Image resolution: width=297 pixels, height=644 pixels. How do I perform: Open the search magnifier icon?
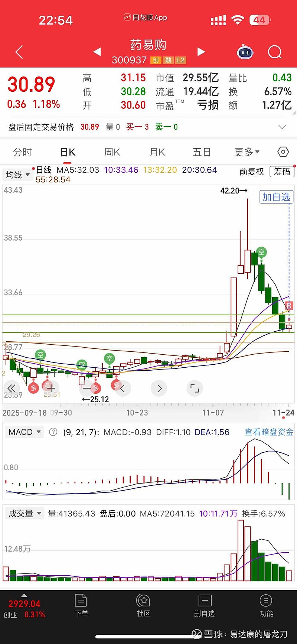click(x=275, y=52)
